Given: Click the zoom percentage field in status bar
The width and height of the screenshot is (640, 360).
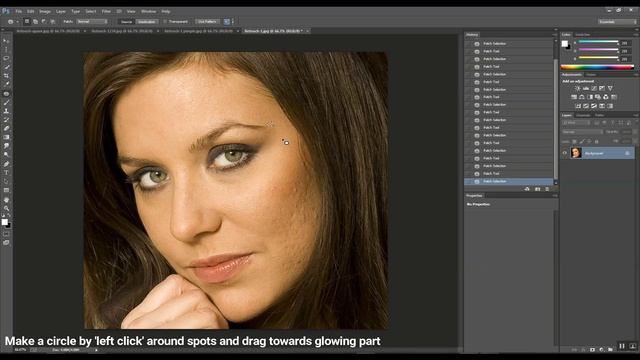Looking at the screenshot, I should click(20, 350).
